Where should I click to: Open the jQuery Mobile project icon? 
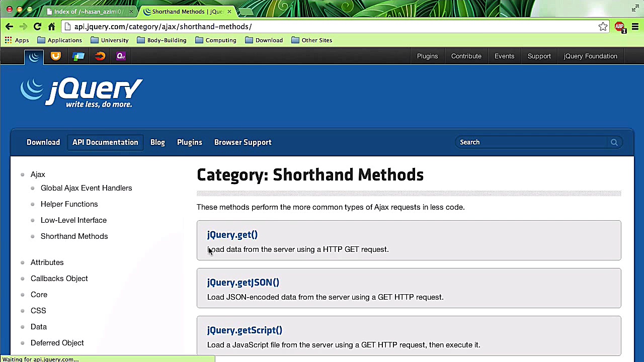coord(78,56)
